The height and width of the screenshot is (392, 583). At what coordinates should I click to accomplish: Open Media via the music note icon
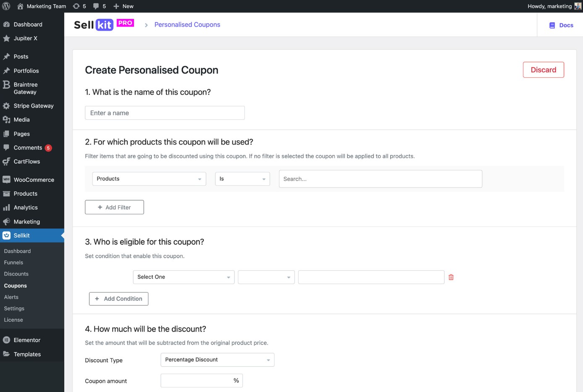[6, 119]
